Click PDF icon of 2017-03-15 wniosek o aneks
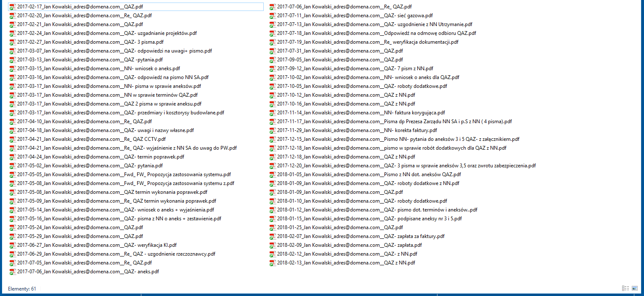The image size is (644, 296). (x=12, y=69)
